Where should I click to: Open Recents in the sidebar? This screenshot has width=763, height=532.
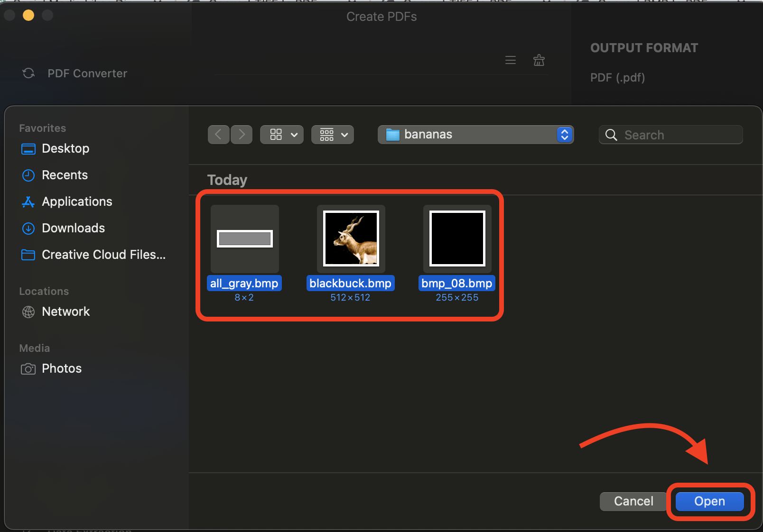tap(65, 175)
